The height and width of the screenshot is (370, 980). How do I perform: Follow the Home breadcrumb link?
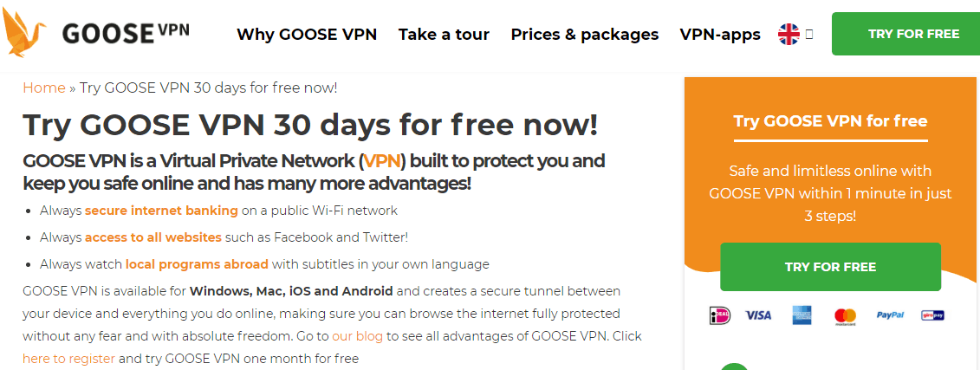click(x=43, y=88)
